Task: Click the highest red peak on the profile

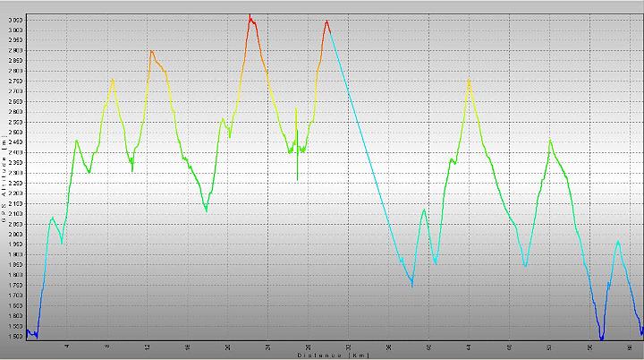Action: click(x=250, y=16)
